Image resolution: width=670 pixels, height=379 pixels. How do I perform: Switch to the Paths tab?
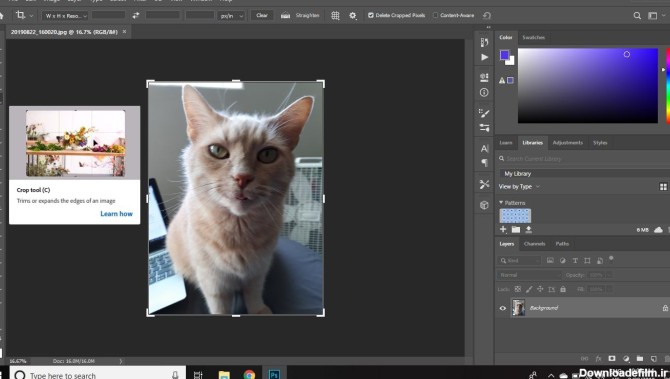coord(562,244)
